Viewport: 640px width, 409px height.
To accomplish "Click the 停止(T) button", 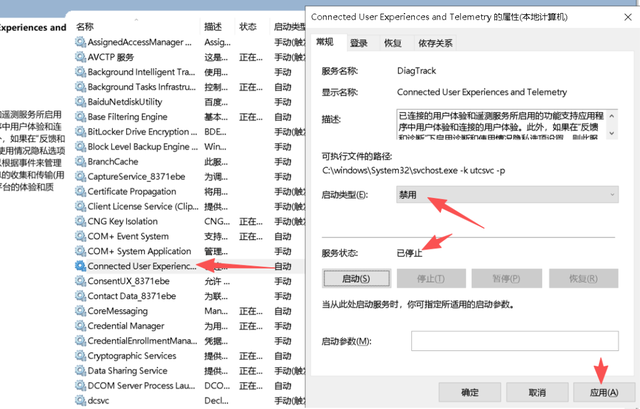I will click(x=431, y=278).
